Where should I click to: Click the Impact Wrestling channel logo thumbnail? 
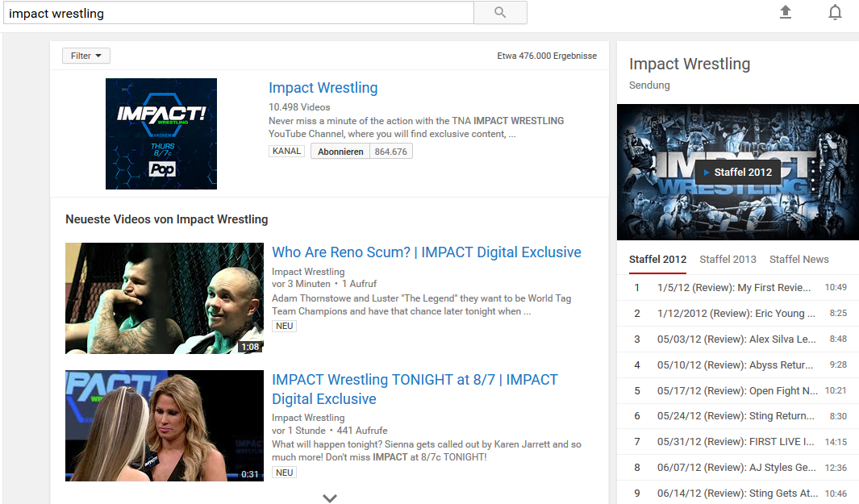(161, 134)
